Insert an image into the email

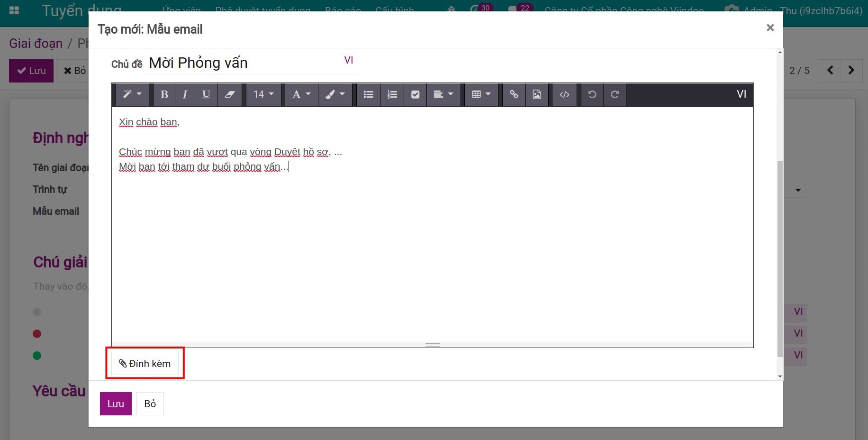tap(537, 94)
